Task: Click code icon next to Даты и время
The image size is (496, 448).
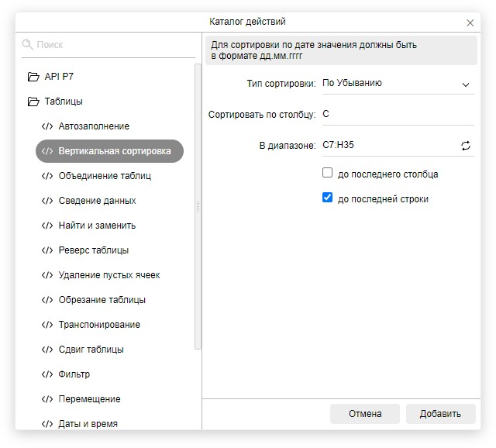Action: coord(46,424)
